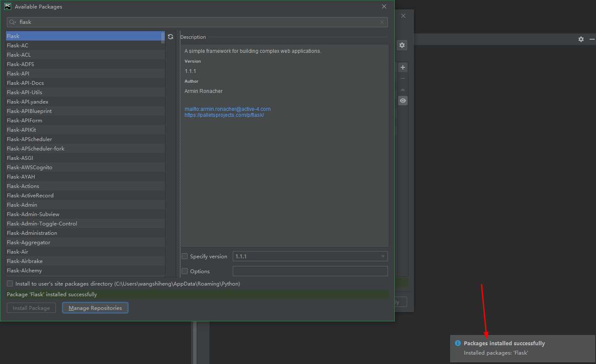Click the PyCharm logo in title bar

[x=8, y=6]
